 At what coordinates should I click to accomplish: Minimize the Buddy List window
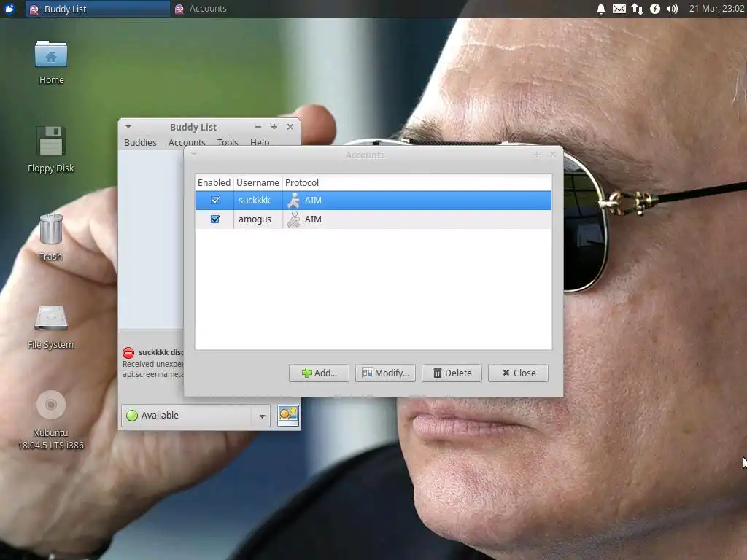coord(258,127)
